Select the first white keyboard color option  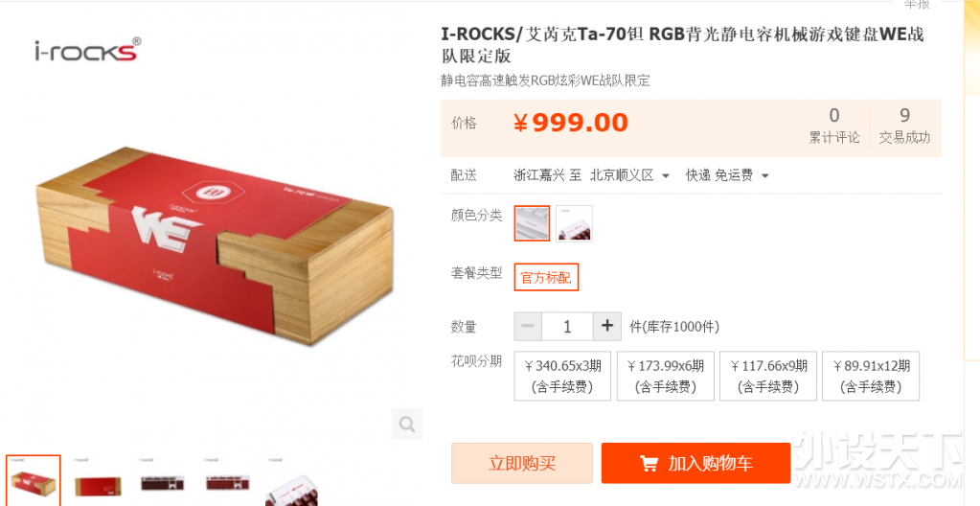tap(532, 223)
